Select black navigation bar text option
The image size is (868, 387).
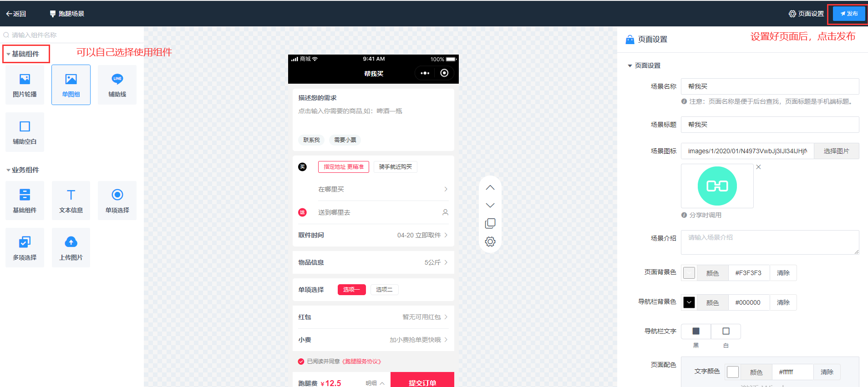[696, 332]
